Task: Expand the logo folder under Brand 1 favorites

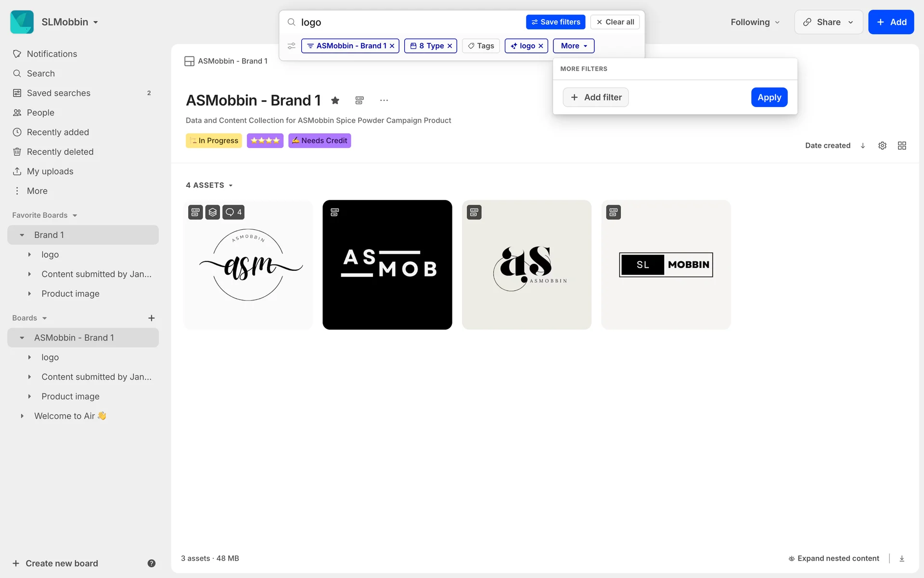Action: click(x=29, y=254)
